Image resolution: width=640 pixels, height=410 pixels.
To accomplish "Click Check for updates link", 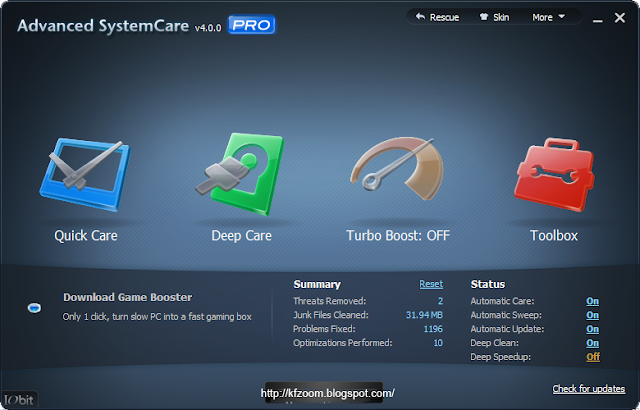I will (x=589, y=389).
